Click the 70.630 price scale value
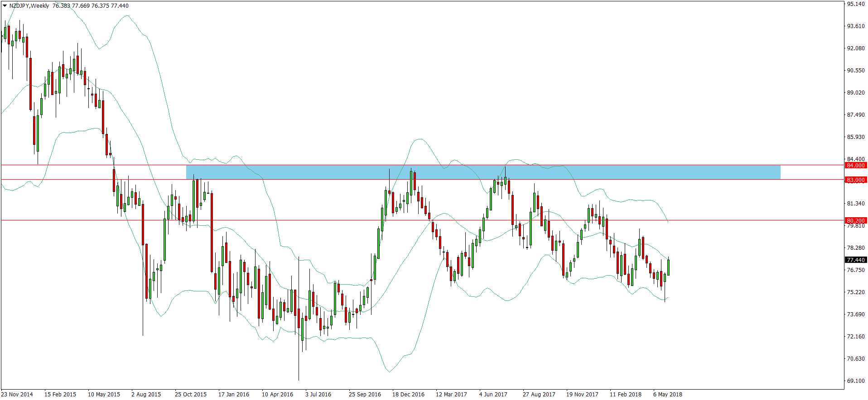Image resolution: width=868 pixels, height=400 pixels. point(856,359)
